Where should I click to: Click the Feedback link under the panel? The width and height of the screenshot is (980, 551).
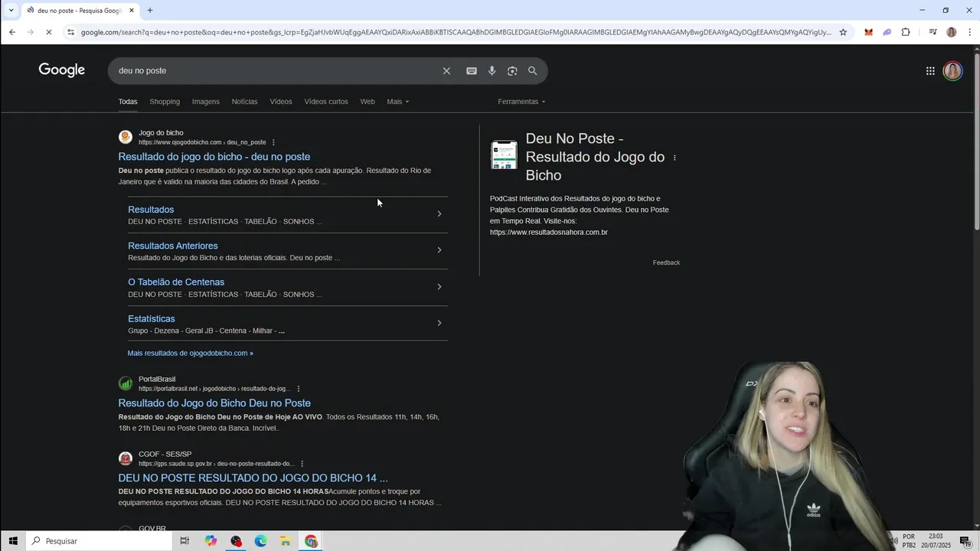point(666,262)
